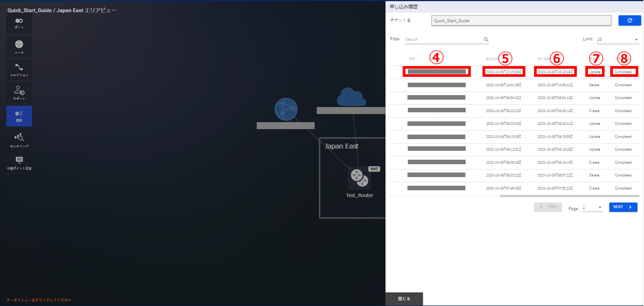Click the Test_Router icon in Japan East
This screenshot has width=644, height=306.
[x=360, y=178]
